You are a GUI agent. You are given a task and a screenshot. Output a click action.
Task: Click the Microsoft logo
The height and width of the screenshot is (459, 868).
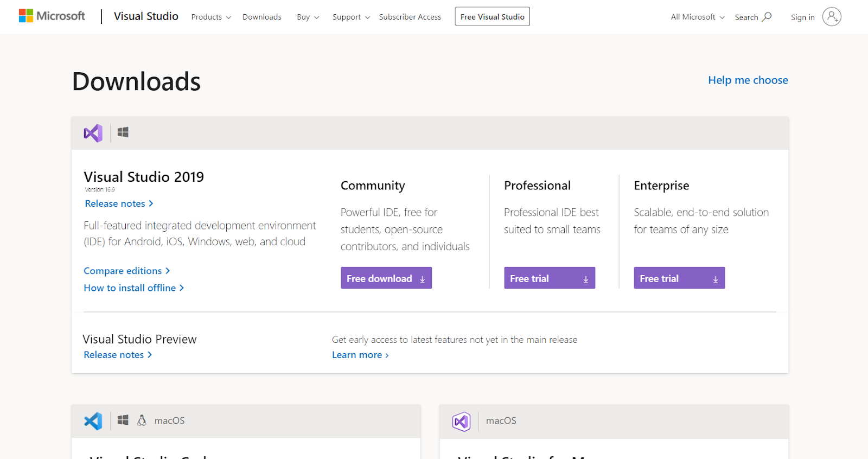(52, 16)
